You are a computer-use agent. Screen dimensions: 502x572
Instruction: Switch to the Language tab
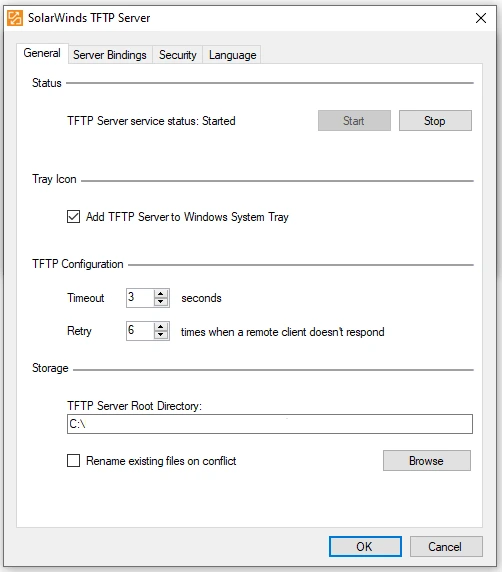click(232, 55)
